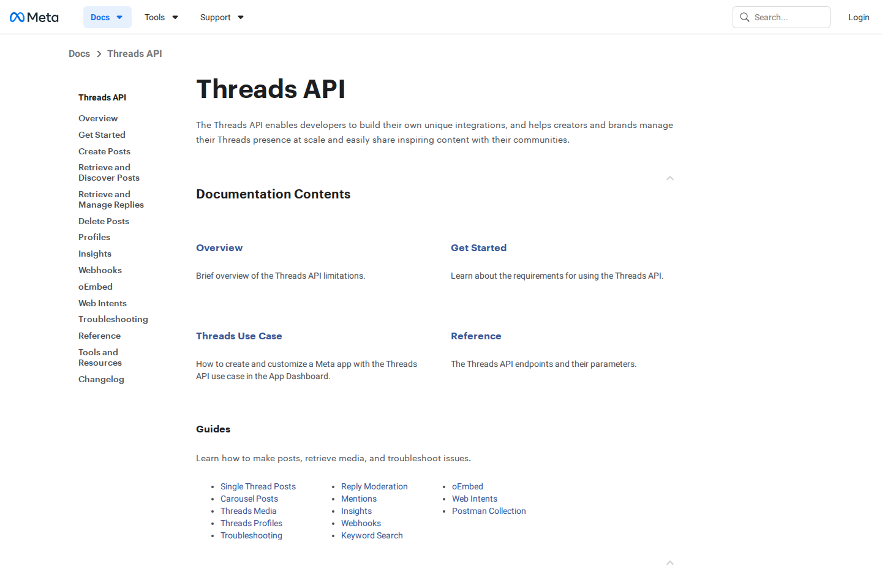The image size is (882, 588).
Task: Click the chevron arrow below the Guides list
Action: [670, 563]
